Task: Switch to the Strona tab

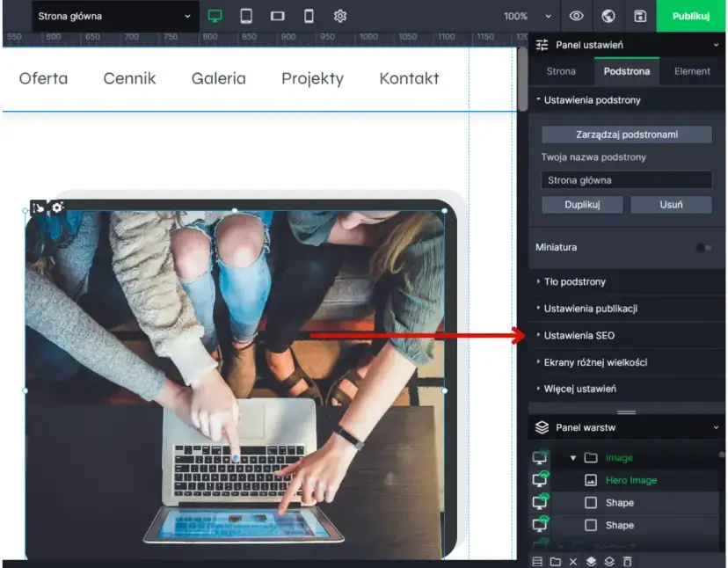Action: pos(561,71)
